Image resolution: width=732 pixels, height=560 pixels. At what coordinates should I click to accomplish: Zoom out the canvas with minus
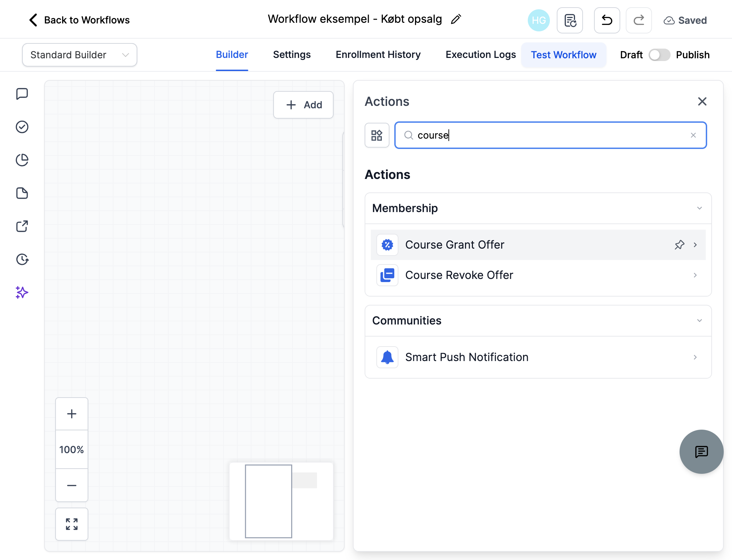(72, 485)
